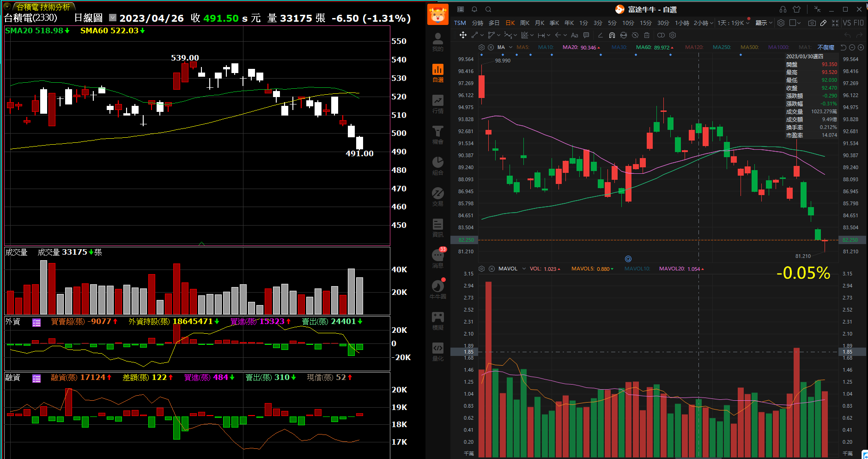Viewport: 868px width, 459px height.
Task: Toggle the MAVOL10 line visibility
Action: 637,269
